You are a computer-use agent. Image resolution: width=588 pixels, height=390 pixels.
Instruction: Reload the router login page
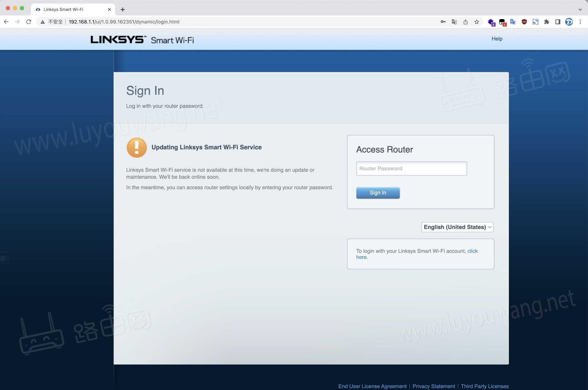click(29, 22)
